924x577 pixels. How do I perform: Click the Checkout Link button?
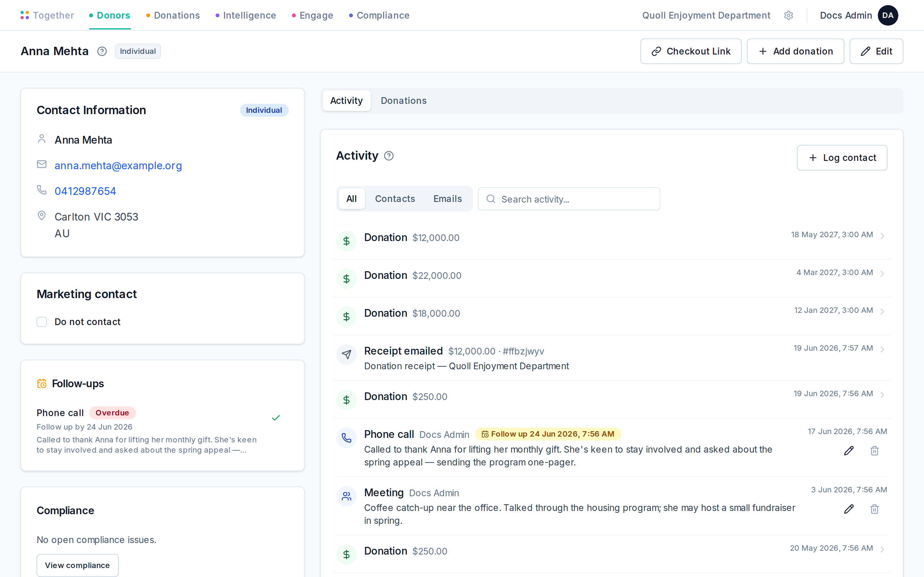[691, 51]
